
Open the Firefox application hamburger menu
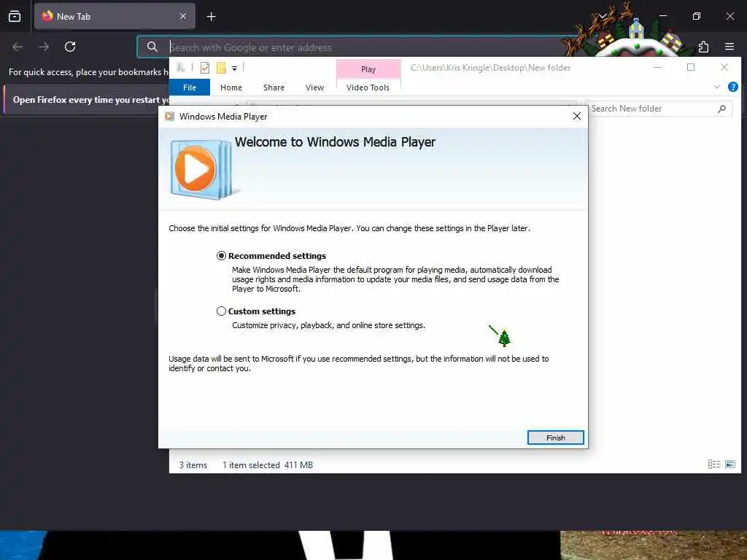(729, 47)
